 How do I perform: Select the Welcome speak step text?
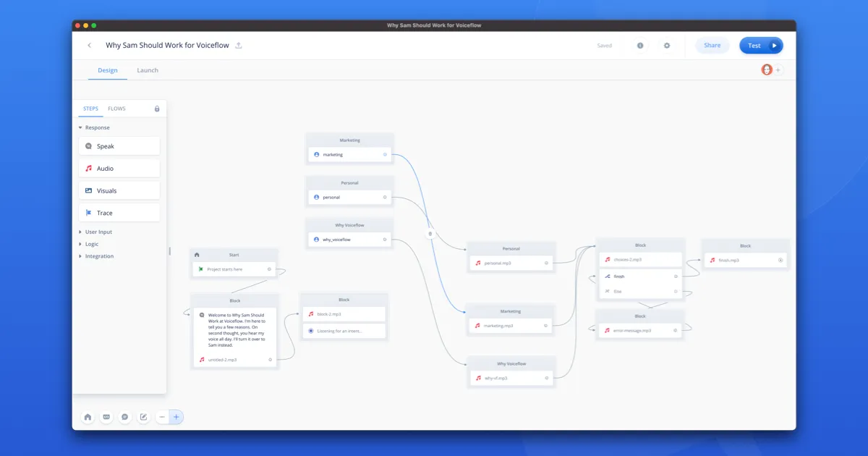pyautogui.click(x=237, y=330)
